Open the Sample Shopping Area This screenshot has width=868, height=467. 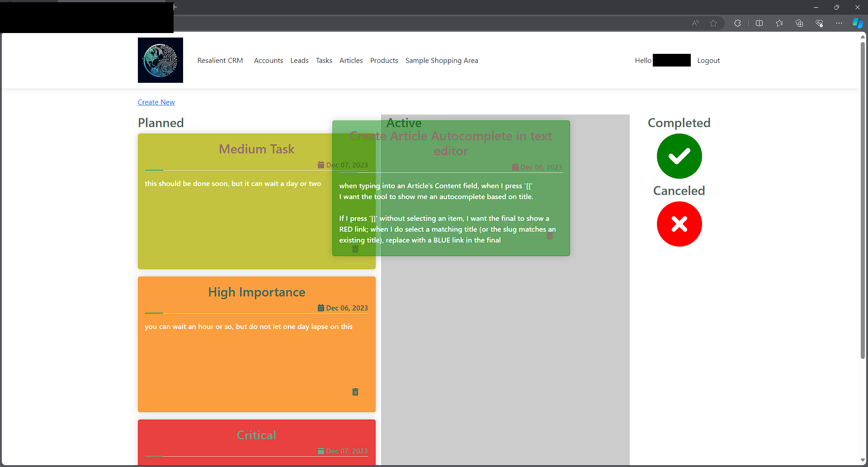coord(442,60)
